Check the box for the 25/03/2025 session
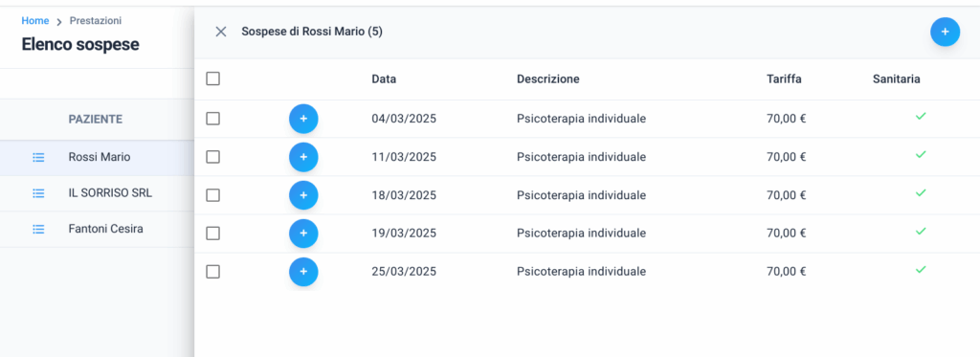 pos(213,272)
